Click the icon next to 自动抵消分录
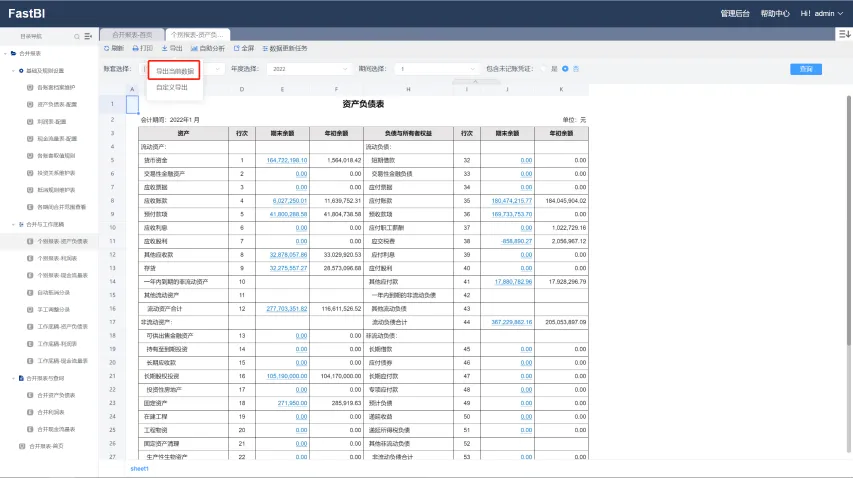 pyautogui.click(x=30, y=293)
